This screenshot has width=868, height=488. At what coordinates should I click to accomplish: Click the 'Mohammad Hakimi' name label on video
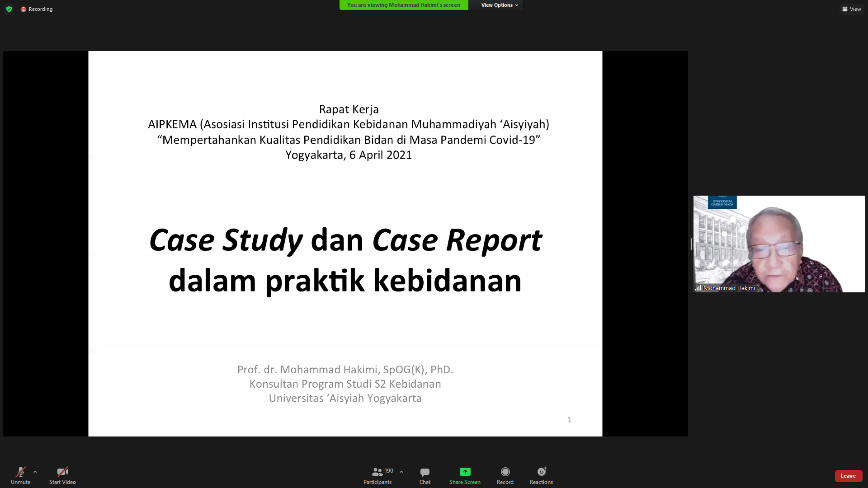pyautogui.click(x=729, y=288)
